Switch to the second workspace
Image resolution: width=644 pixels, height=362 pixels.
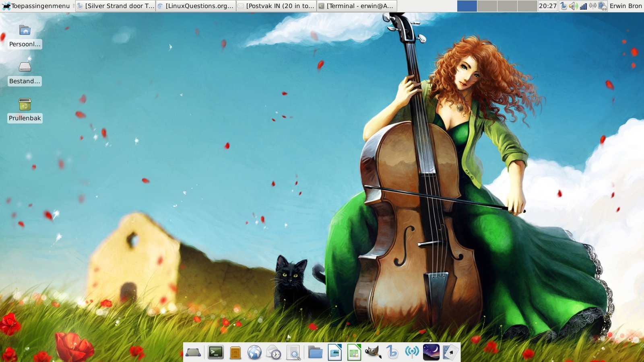[487, 6]
